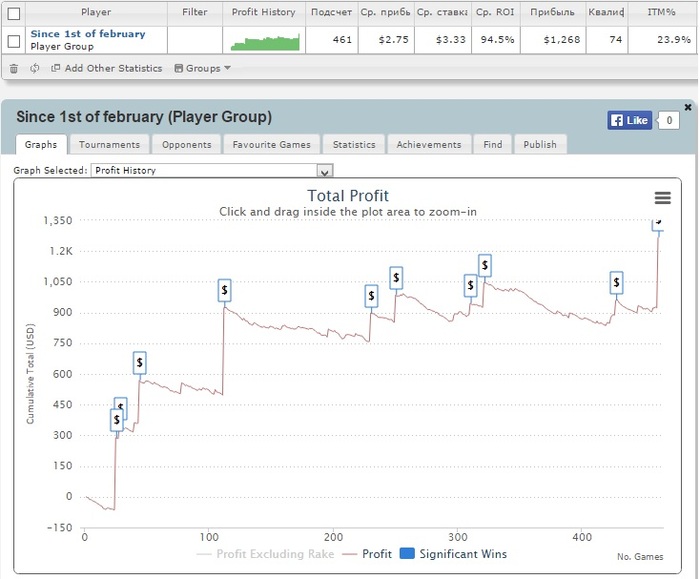The height and width of the screenshot is (579, 700).
Task: Click the lowest win marker near 300
Action: click(117, 420)
